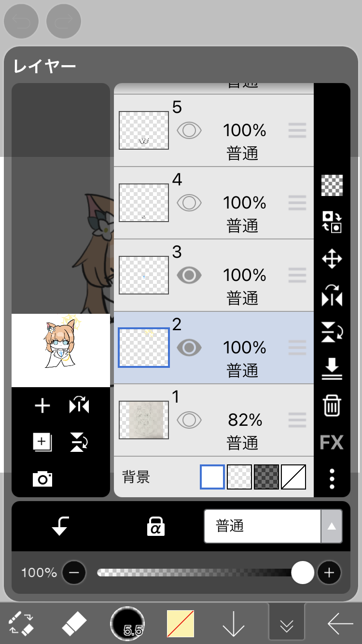Image resolution: width=362 pixels, height=644 pixels.
Task: Increase opacity with the plus button
Action: (x=329, y=573)
